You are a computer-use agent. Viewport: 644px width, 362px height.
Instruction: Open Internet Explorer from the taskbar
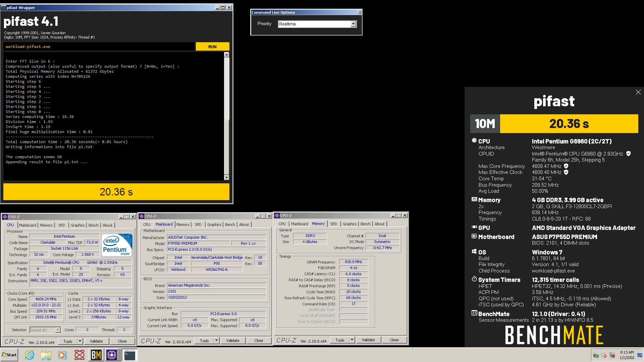30,355
